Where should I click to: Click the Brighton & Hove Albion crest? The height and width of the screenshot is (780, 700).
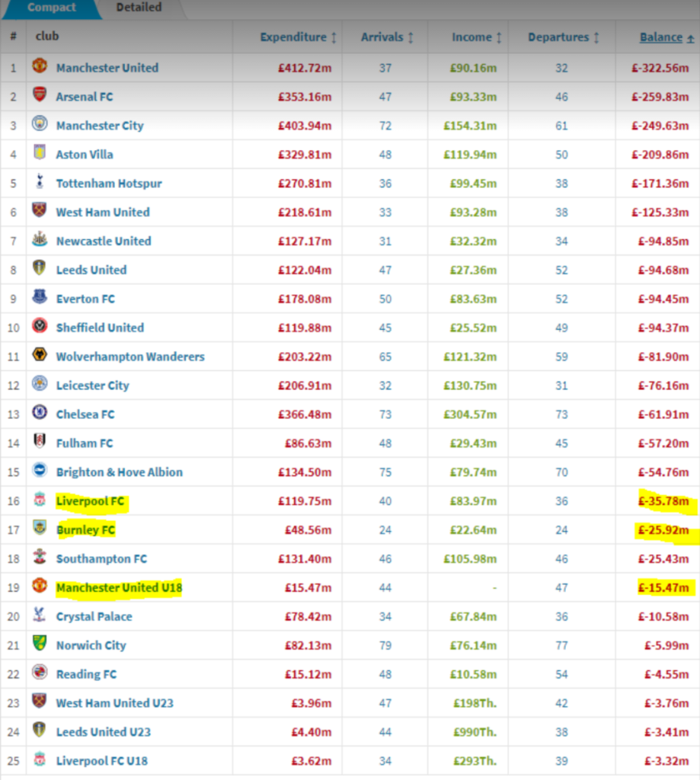click(x=40, y=469)
